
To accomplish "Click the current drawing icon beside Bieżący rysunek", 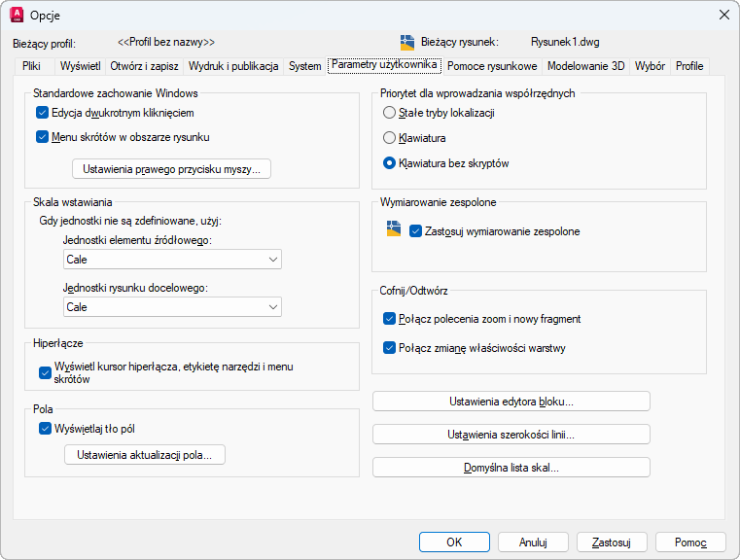I will (407, 42).
